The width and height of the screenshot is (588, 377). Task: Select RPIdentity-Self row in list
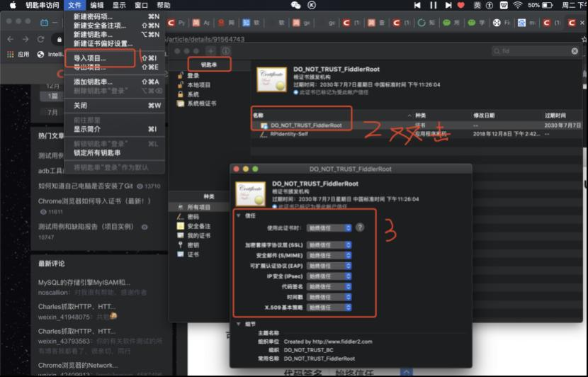tap(417, 134)
